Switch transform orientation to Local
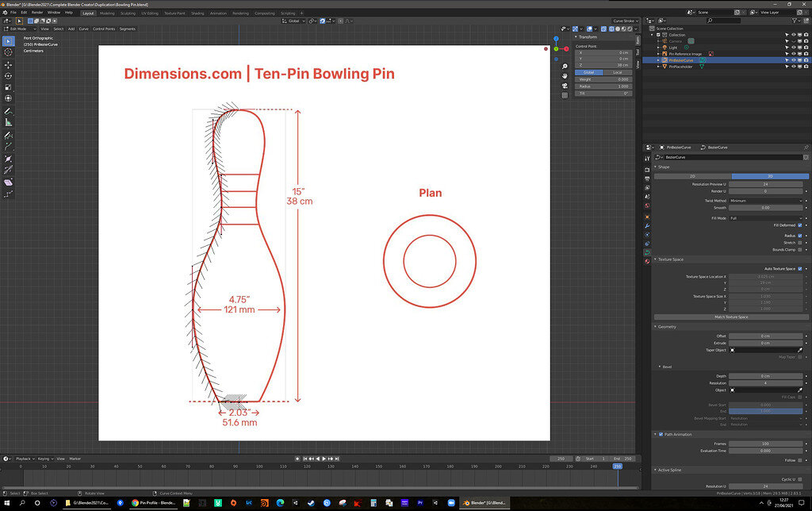Image resolution: width=812 pixels, height=511 pixels. pyautogui.click(x=617, y=72)
